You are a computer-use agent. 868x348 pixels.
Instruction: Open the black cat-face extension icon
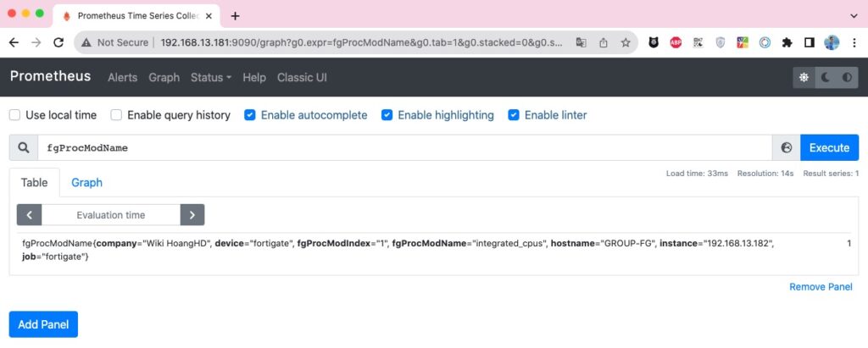point(654,42)
